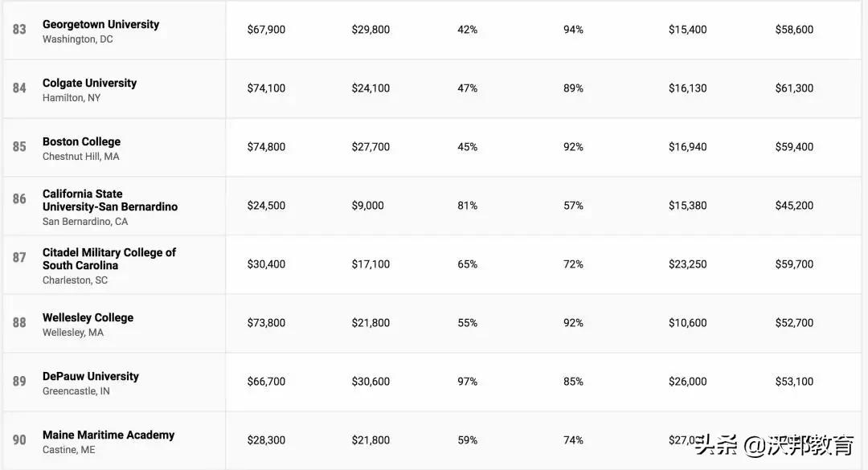The height and width of the screenshot is (470, 868).
Task: Select the Maine Maritime Academy link
Action: pyautogui.click(x=108, y=435)
